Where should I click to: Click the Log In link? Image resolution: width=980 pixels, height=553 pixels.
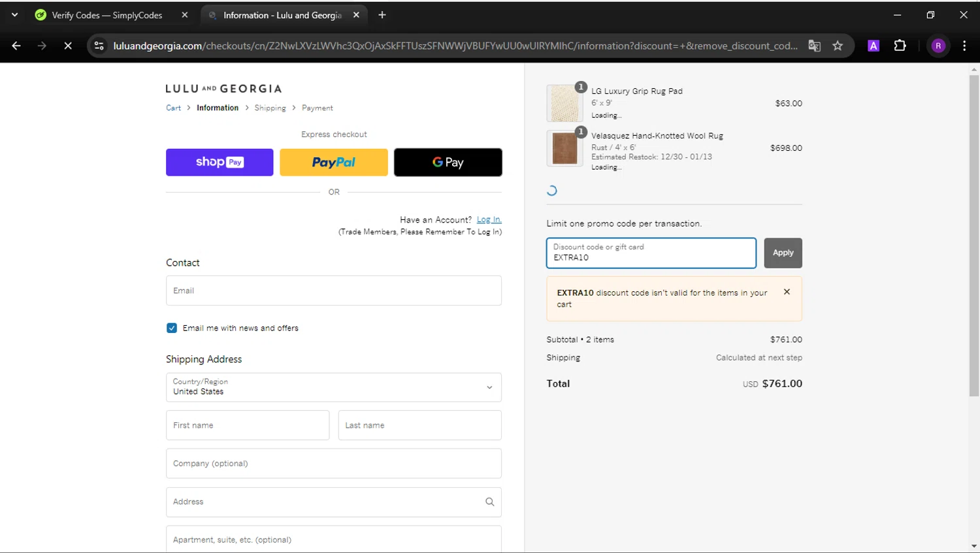click(489, 220)
